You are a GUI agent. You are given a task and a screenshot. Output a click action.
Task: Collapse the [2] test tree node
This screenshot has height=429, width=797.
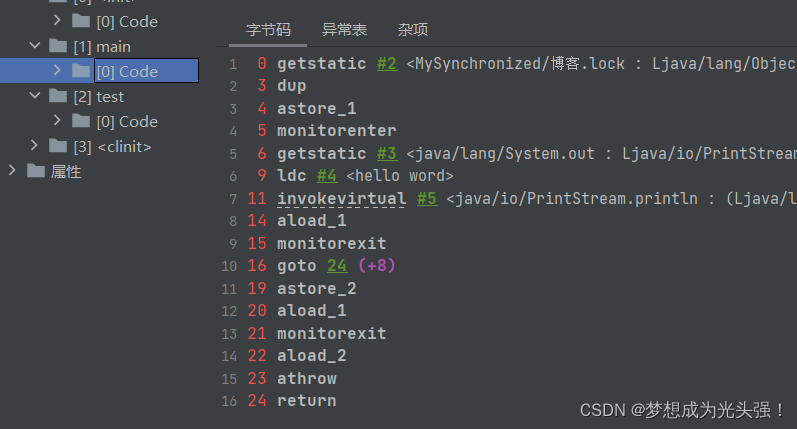pos(35,96)
